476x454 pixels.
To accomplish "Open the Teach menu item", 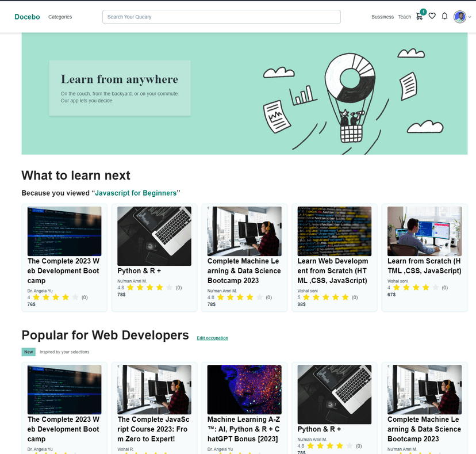I will click(404, 17).
